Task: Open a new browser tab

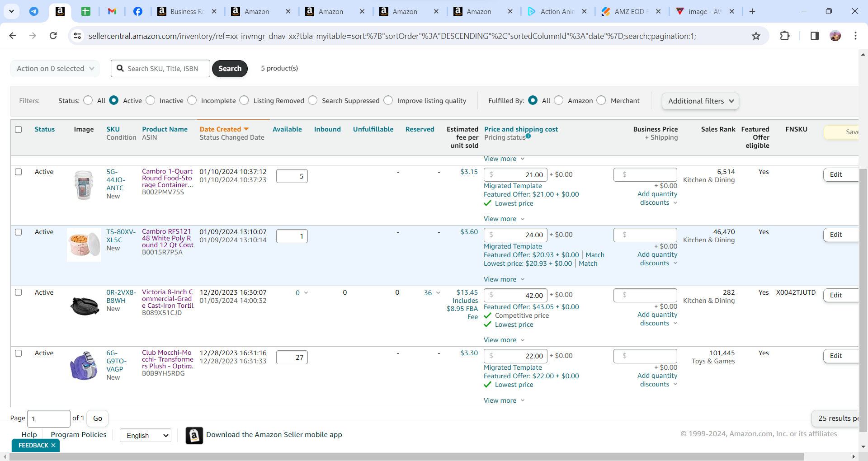Action: click(752, 11)
